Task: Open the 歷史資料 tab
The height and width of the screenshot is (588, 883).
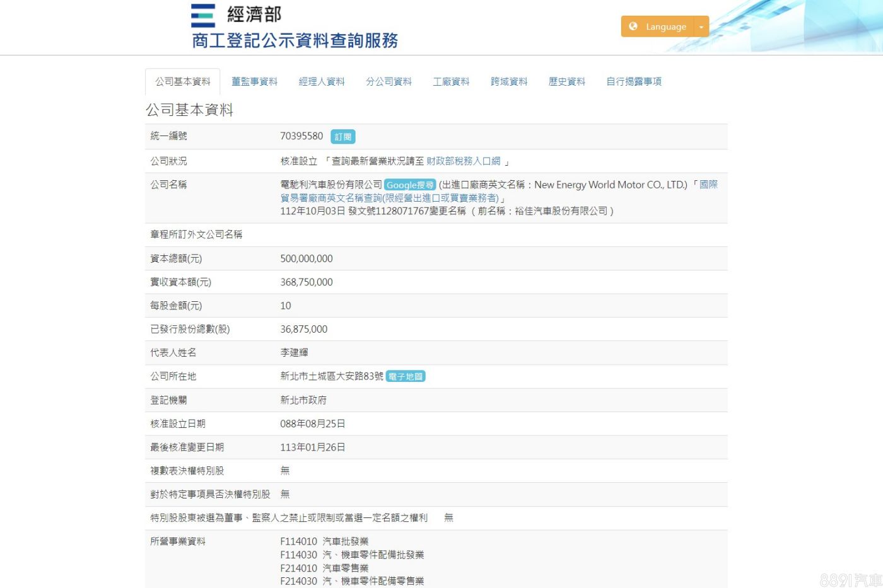Action: [x=566, y=82]
